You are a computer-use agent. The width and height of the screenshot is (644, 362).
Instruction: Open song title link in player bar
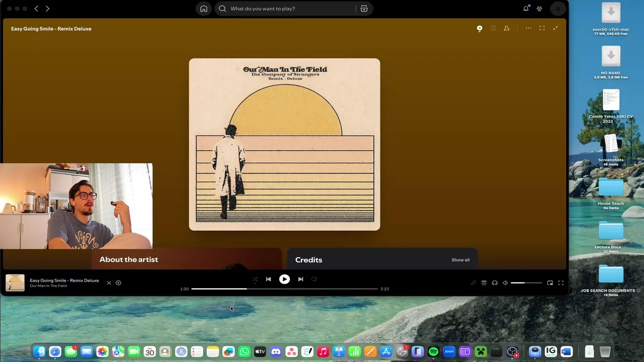[x=64, y=280]
